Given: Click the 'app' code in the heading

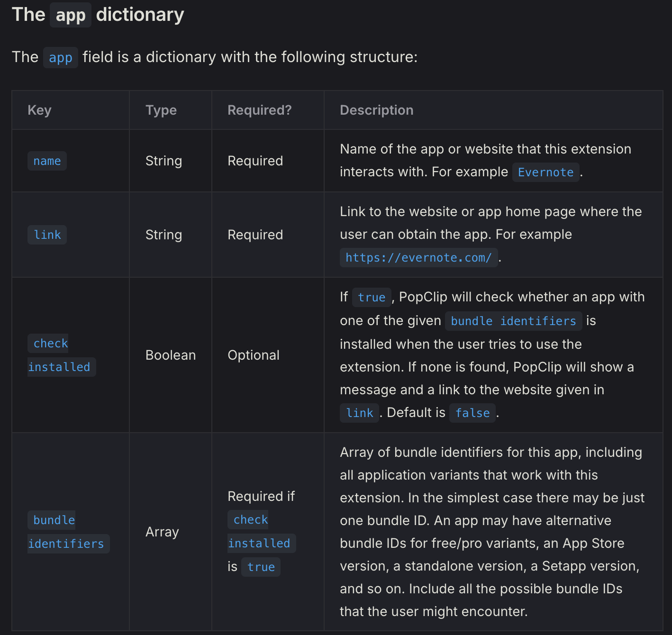Looking at the screenshot, I should (71, 15).
